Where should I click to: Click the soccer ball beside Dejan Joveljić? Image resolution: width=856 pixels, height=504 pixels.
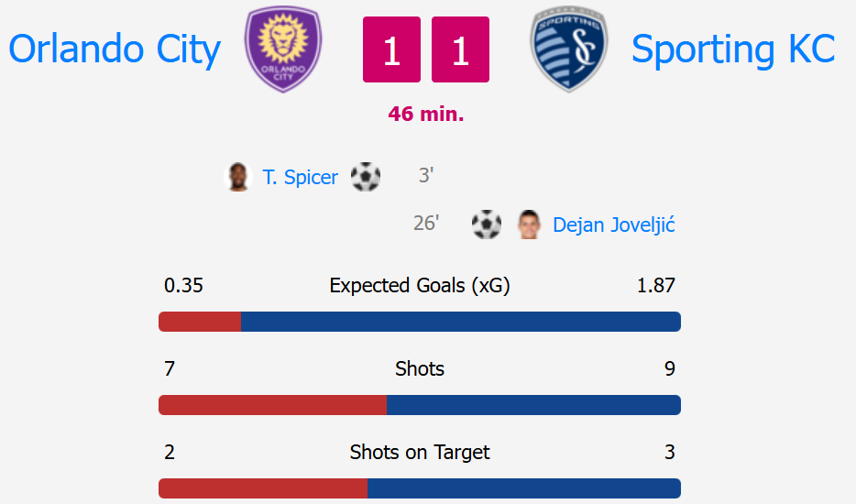[x=487, y=225]
